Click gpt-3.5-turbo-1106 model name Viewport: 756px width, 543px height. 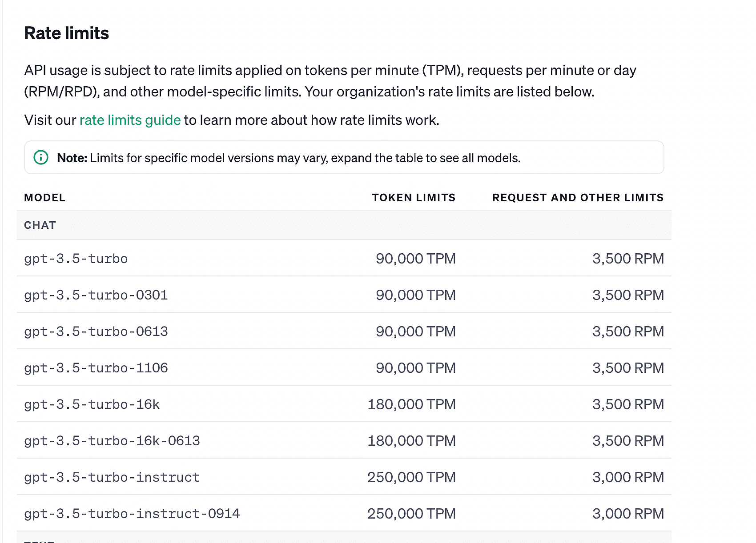[96, 368]
